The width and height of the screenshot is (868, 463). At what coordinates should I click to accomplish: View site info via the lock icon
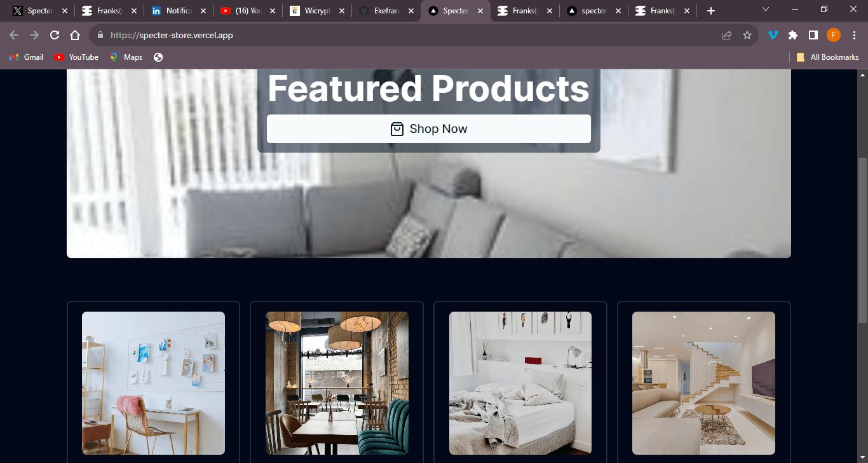tap(100, 35)
